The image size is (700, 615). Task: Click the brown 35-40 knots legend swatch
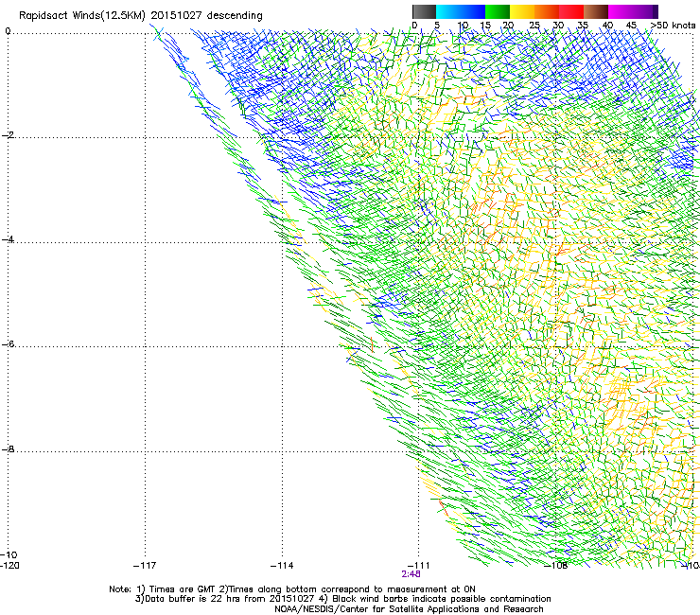[596, 11]
